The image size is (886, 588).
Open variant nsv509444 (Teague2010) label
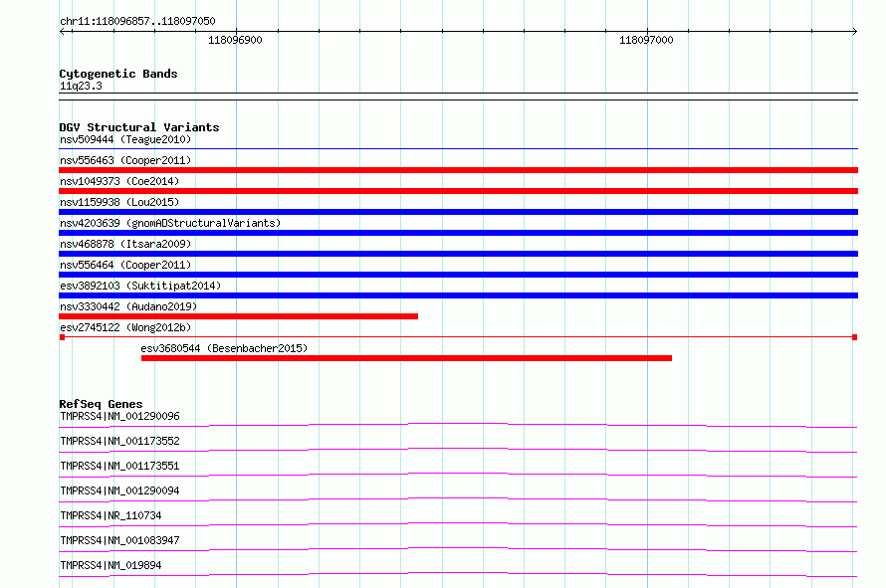125,139
